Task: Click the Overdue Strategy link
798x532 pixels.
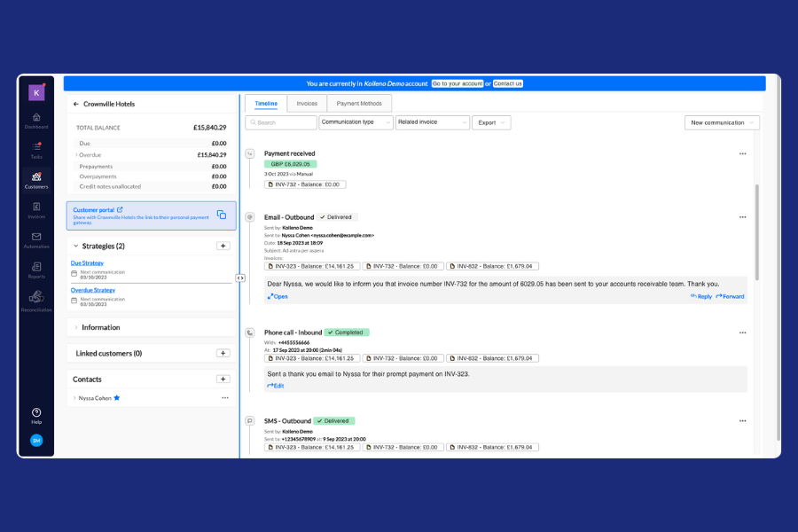Action: [92, 290]
